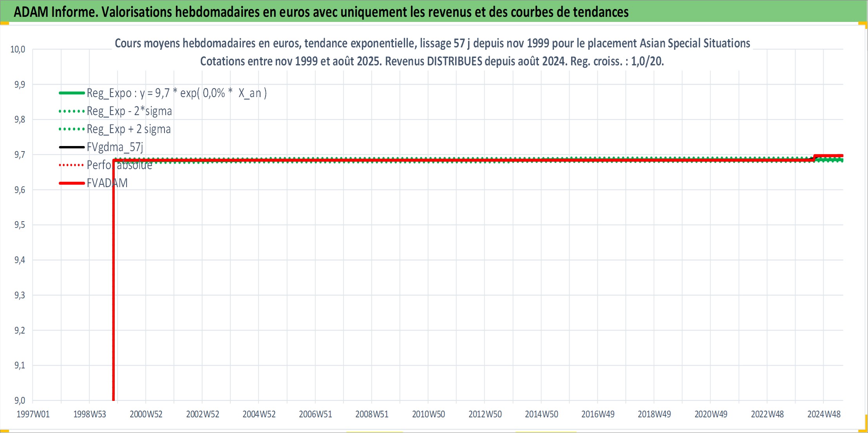Click x-axis label '2008W51'
868x433 pixels.
coord(372,414)
